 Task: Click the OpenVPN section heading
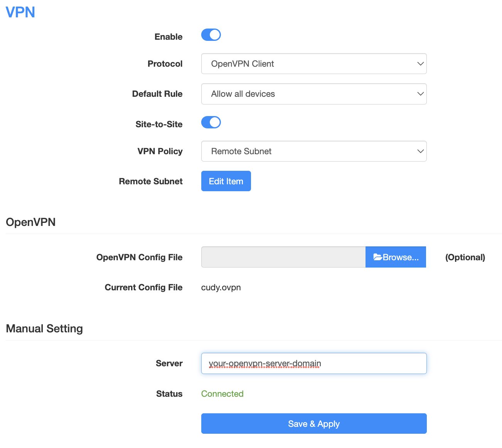click(x=31, y=222)
